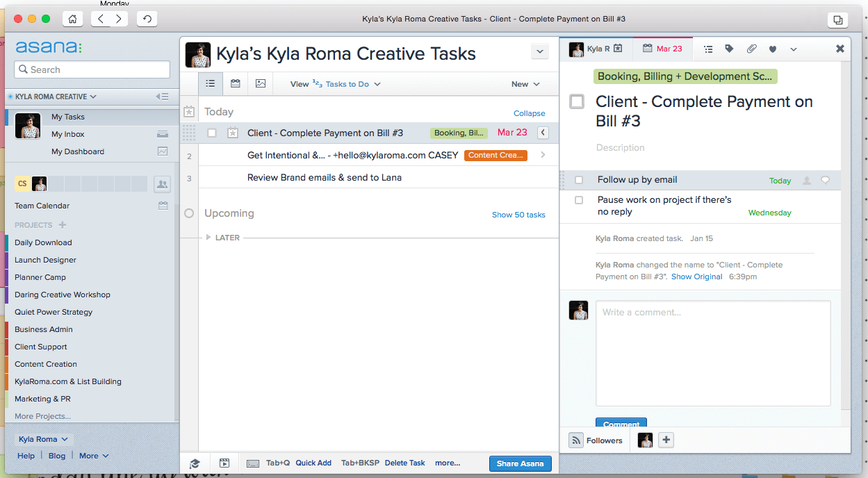Switch to calendar view
This screenshot has height=478, width=868.
pyautogui.click(x=236, y=84)
